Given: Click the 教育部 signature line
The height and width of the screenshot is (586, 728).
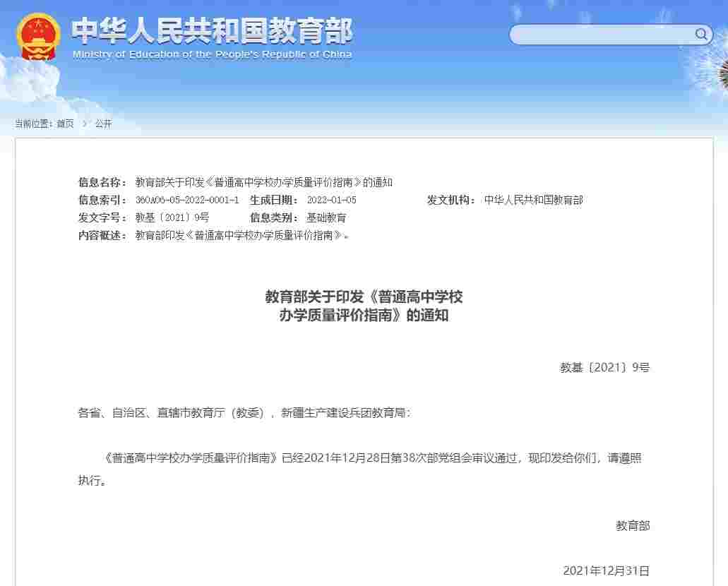Looking at the screenshot, I should (633, 526).
